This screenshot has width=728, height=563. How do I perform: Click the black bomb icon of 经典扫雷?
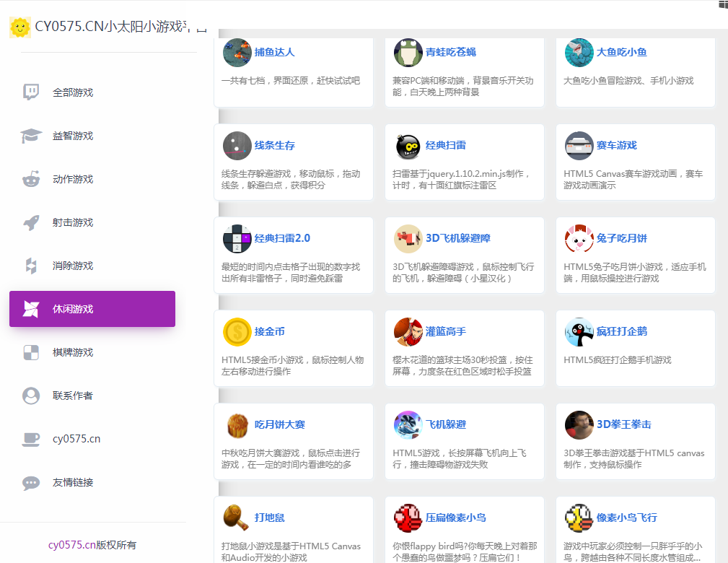(x=408, y=146)
